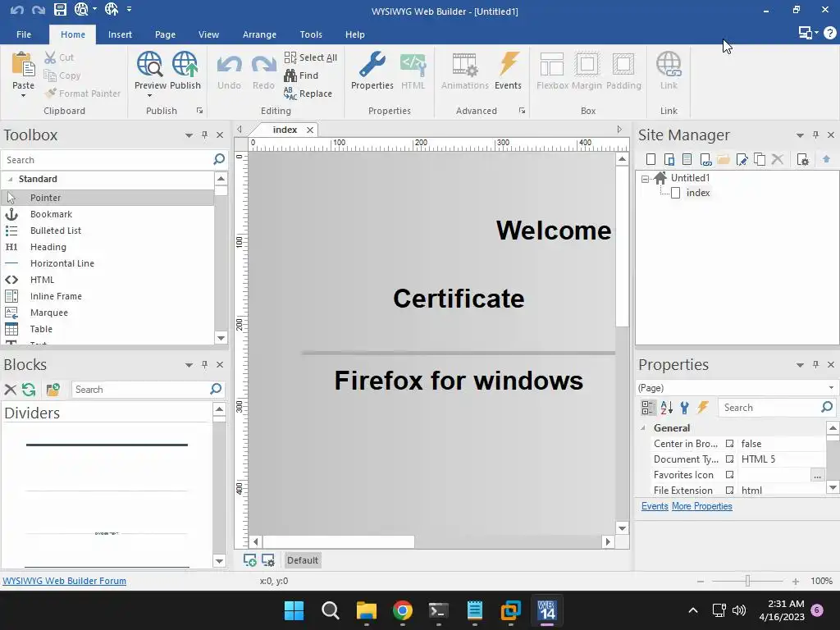The image size is (840, 630).
Task: Switch to the Tools ribbon tab
Action: [311, 34]
